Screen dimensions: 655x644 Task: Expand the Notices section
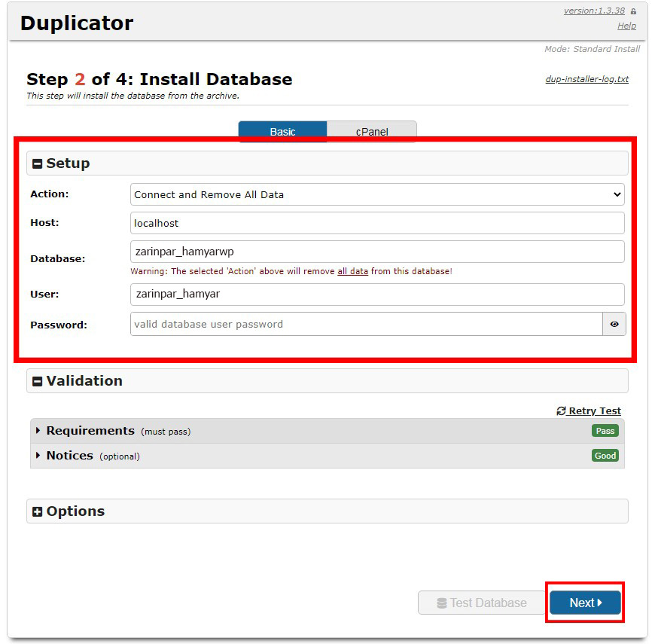tap(69, 456)
